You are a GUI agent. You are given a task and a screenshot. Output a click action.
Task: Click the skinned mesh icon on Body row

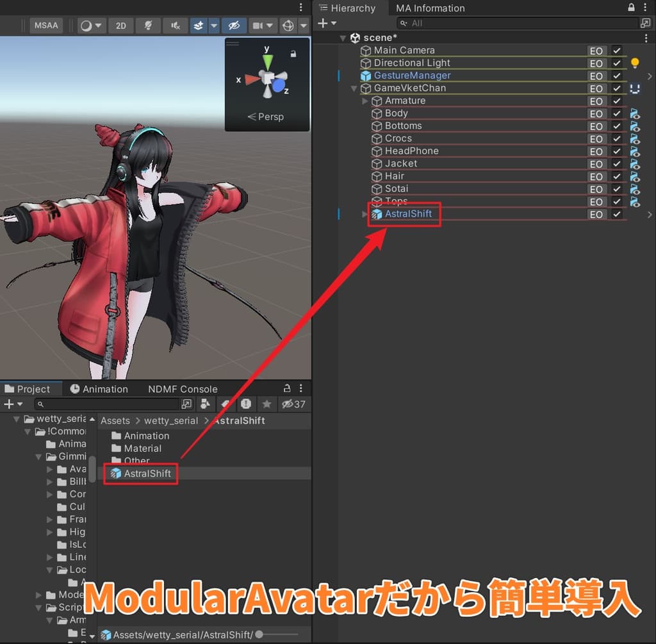pyautogui.click(x=635, y=113)
